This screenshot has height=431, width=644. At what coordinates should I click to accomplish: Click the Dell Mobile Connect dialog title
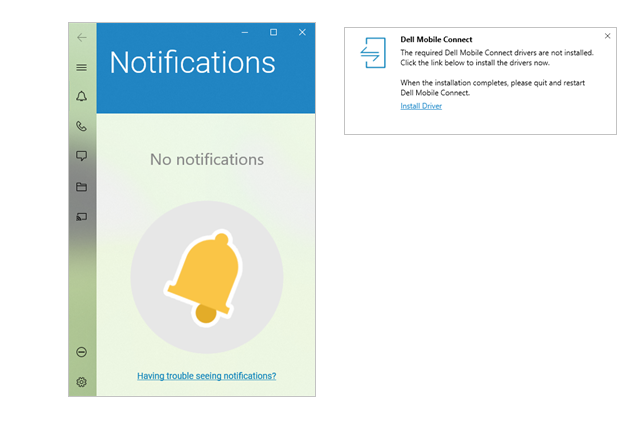pos(436,39)
